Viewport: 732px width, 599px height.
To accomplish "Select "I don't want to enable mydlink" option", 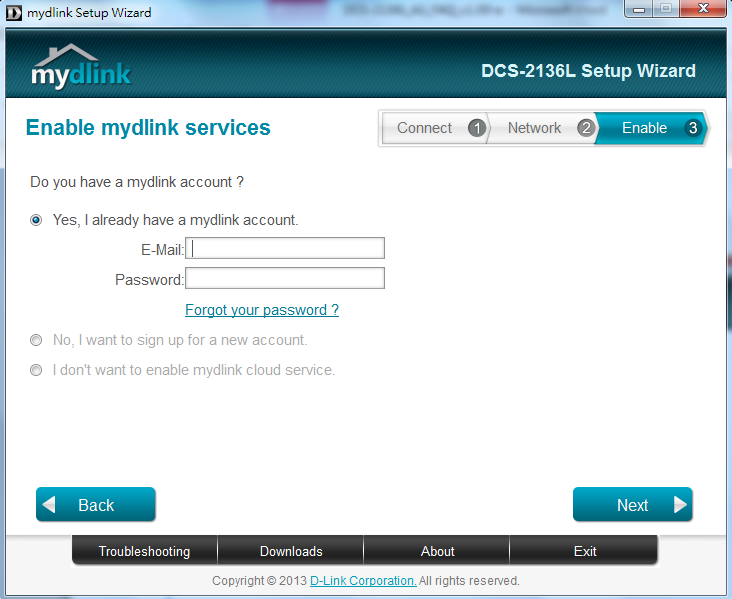I will pos(37,370).
